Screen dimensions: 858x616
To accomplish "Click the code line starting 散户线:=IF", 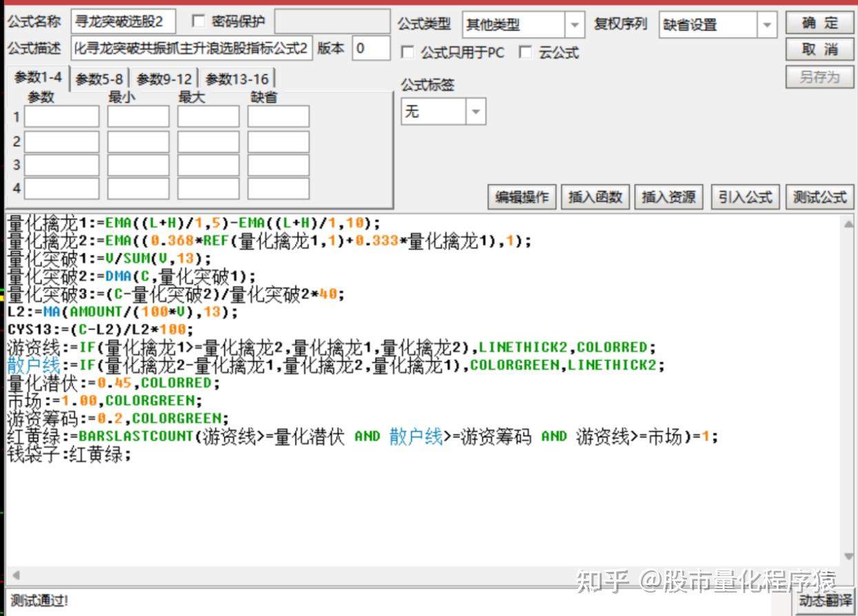I will 336,365.
